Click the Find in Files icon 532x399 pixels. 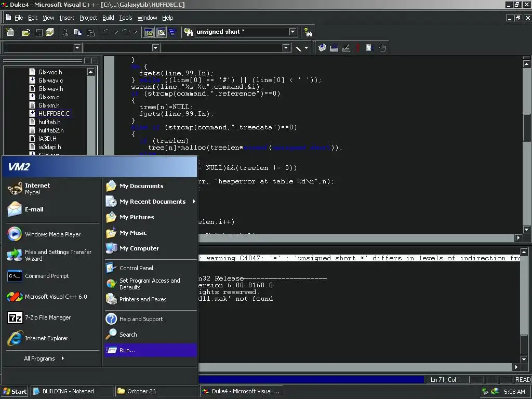188,32
